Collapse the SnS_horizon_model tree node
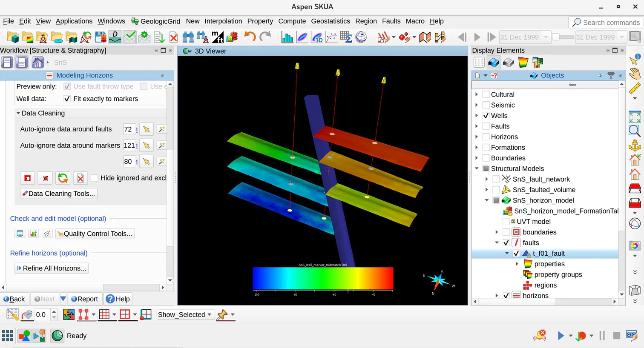 [x=487, y=200]
